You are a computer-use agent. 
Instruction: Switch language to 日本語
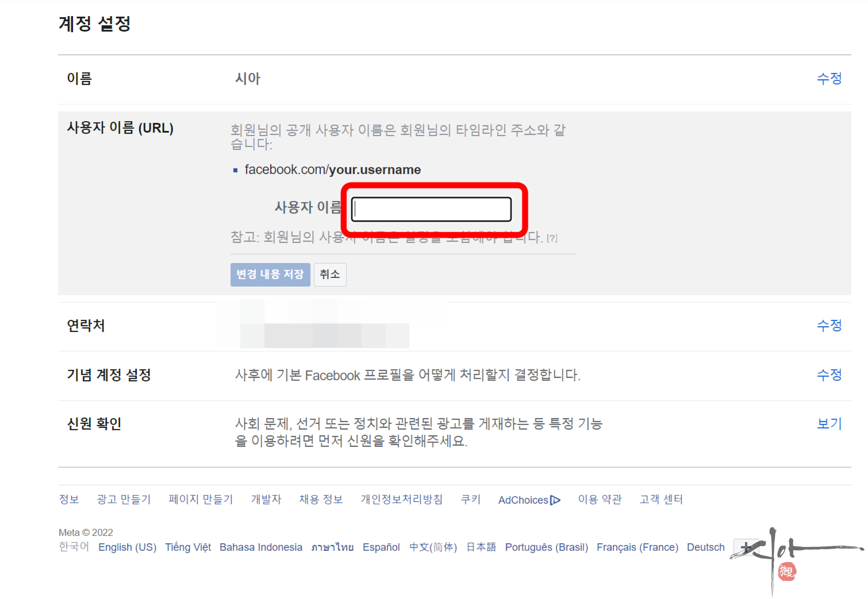point(481,547)
